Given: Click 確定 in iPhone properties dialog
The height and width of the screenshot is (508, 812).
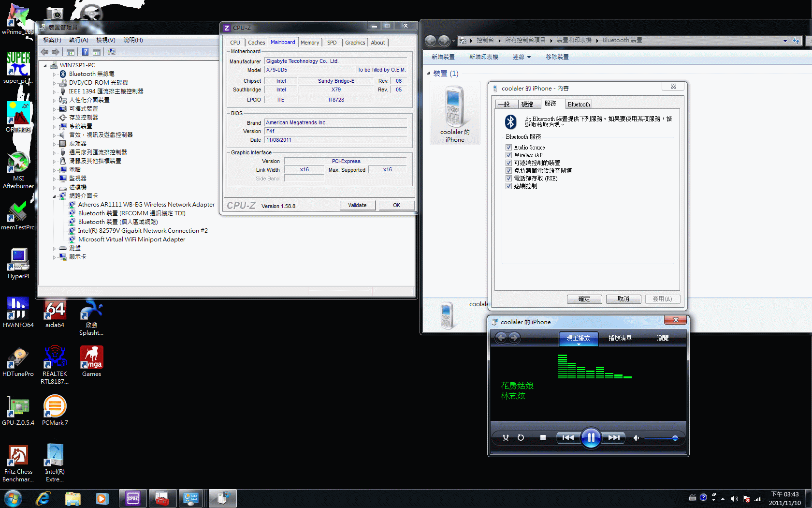Looking at the screenshot, I should click(x=584, y=299).
